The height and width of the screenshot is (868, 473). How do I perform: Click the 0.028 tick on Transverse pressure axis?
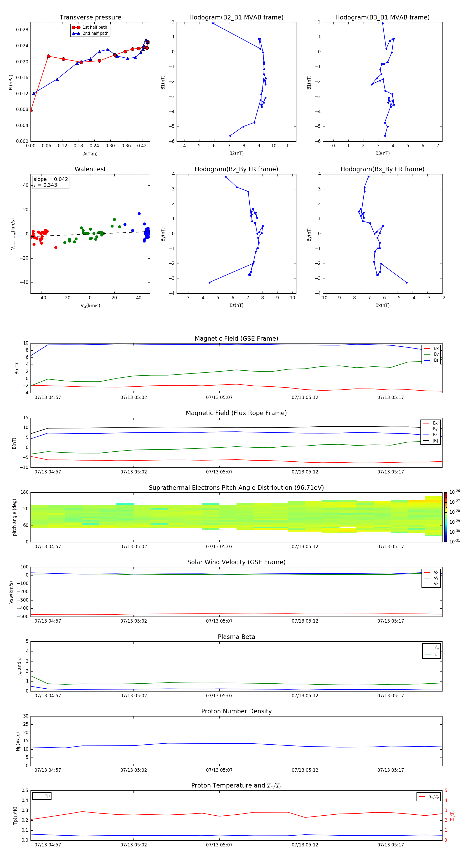pyautogui.click(x=22, y=30)
